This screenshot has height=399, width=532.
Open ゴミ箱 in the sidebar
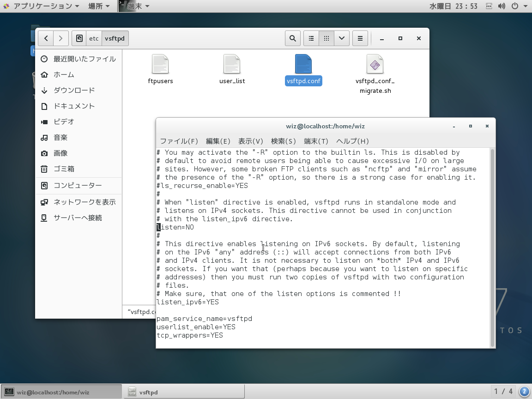coord(78,169)
